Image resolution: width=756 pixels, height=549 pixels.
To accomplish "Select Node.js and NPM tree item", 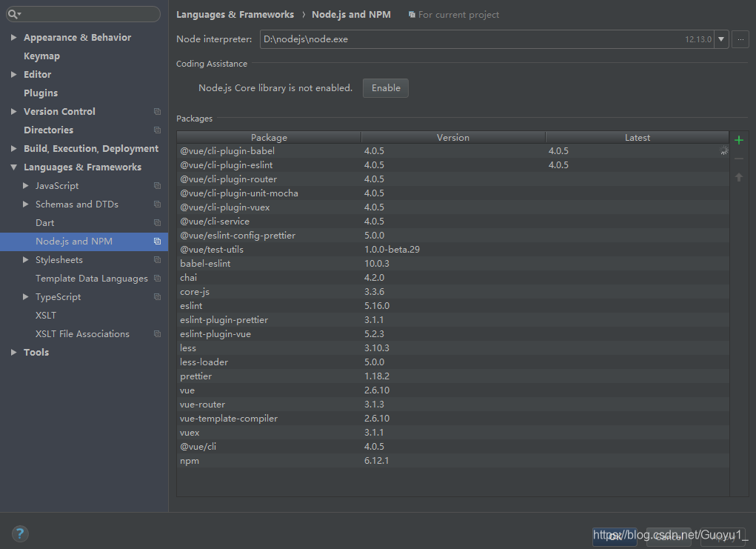I will pos(84,242).
